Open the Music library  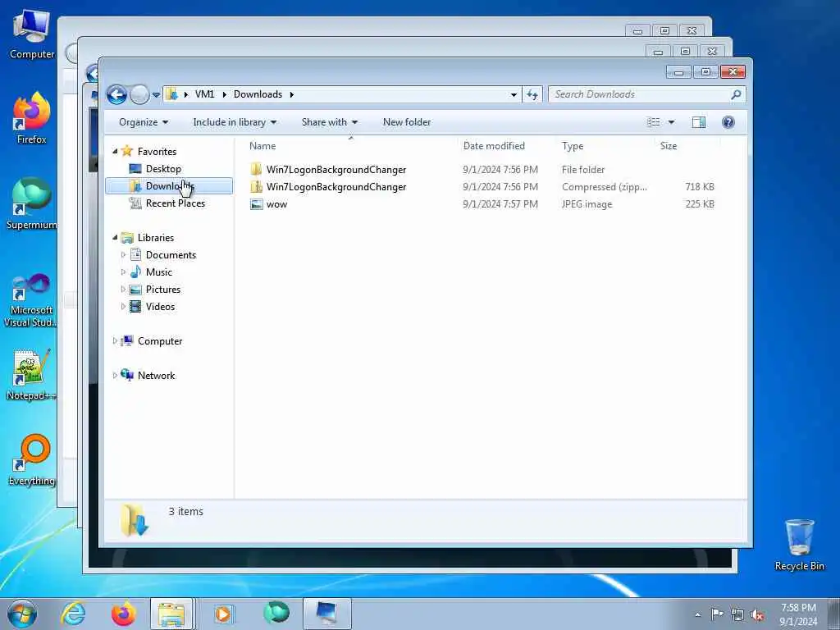(159, 272)
